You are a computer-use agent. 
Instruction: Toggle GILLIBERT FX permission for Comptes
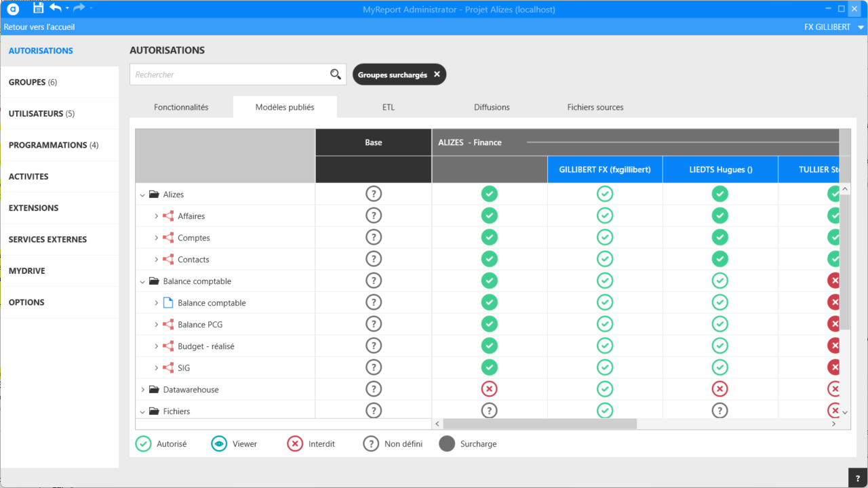tap(604, 238)
